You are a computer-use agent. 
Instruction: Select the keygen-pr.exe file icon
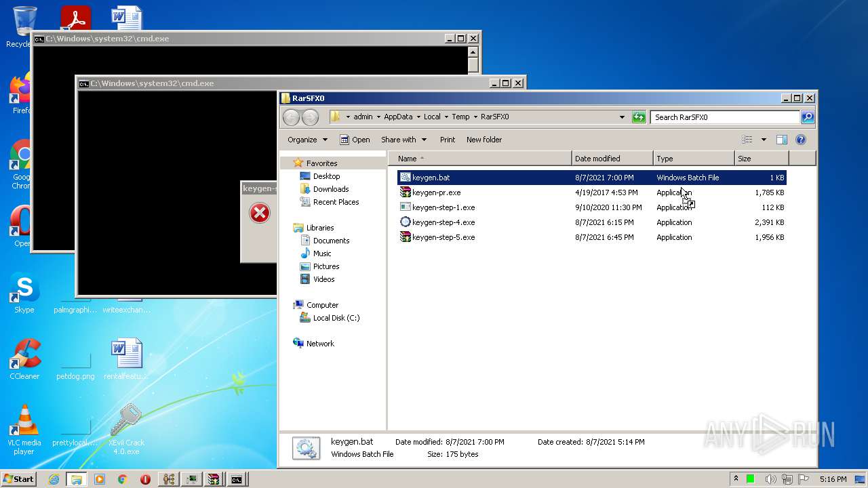pos(406,192)
